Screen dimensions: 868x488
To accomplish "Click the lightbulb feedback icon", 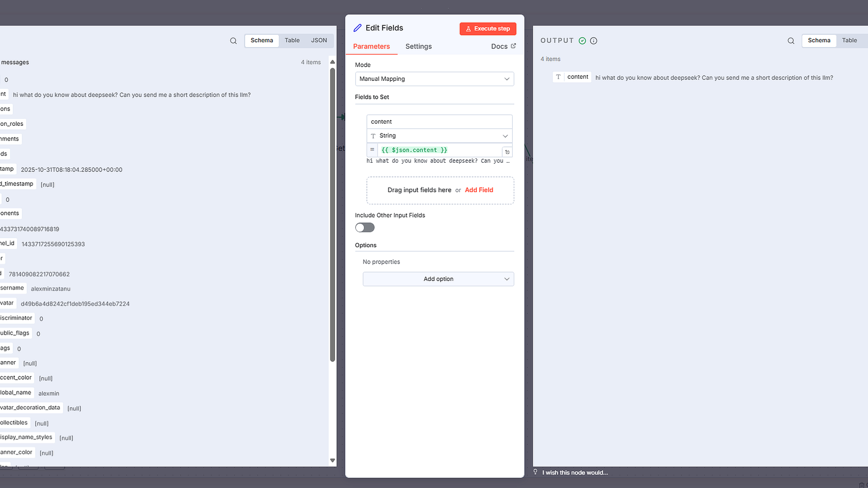I will 535,472.
